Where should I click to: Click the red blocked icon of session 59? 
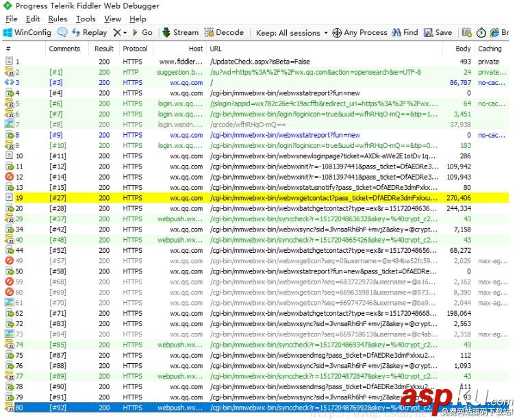click(x=10, y=282)
